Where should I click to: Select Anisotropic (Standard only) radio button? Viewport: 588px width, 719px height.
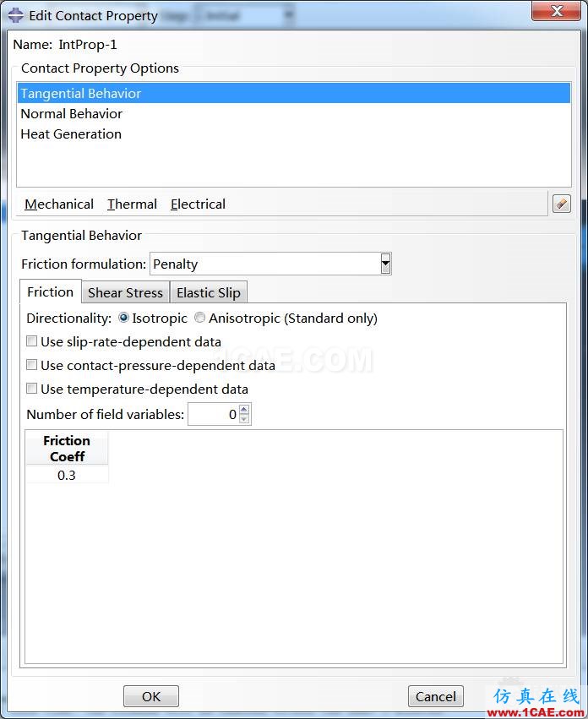point(199,318)
